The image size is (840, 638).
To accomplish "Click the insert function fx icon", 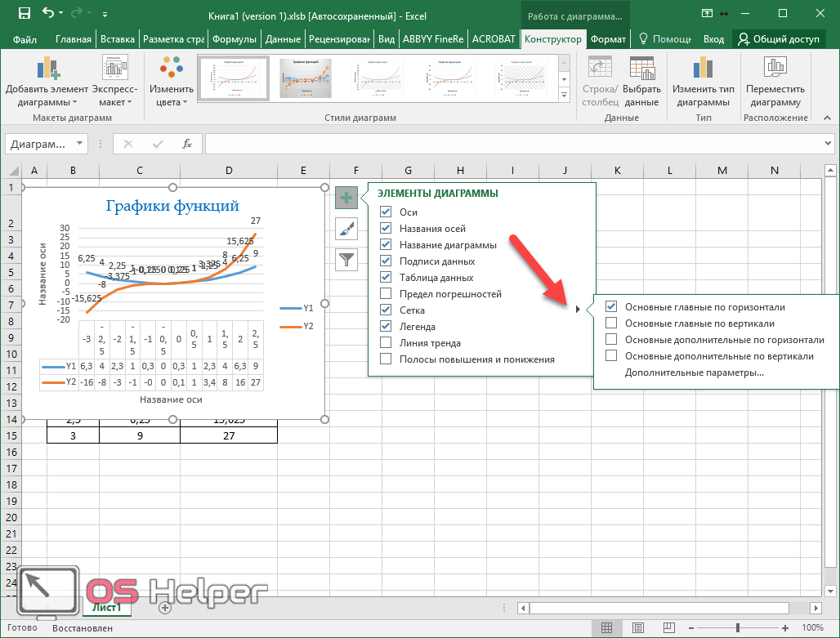I will coord(186,144).
